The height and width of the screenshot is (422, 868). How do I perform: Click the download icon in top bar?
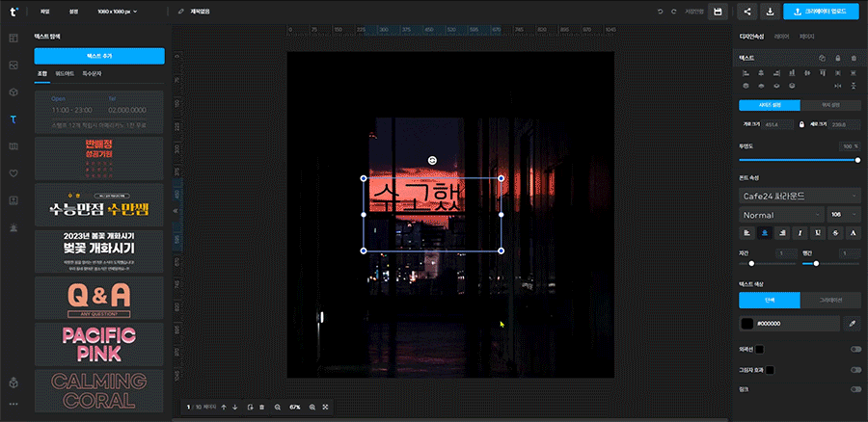770,12
